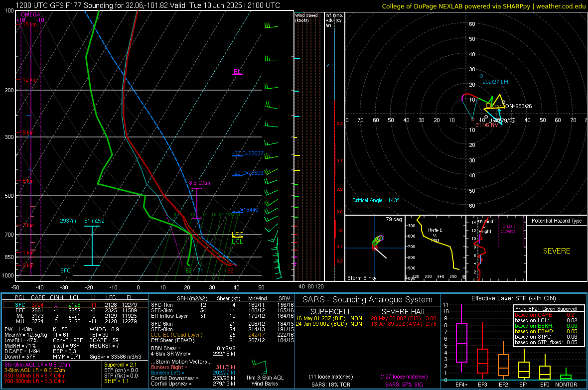Click the Bunkers Left = 202/27 kt line
Viewport: 588px width, 390px height.
tap(193, 373)
